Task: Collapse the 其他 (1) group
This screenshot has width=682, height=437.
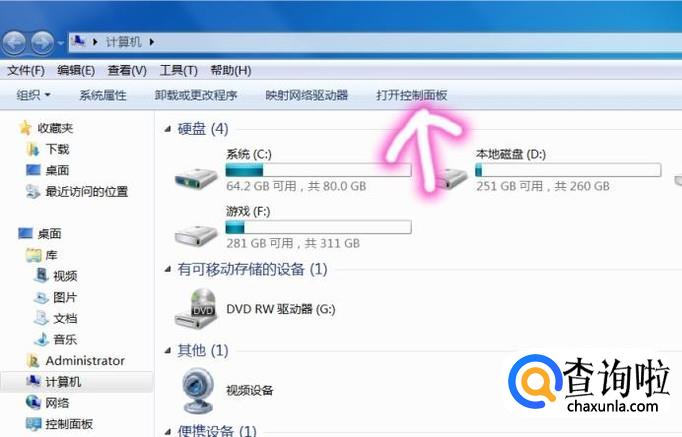Action: [168, 350]
